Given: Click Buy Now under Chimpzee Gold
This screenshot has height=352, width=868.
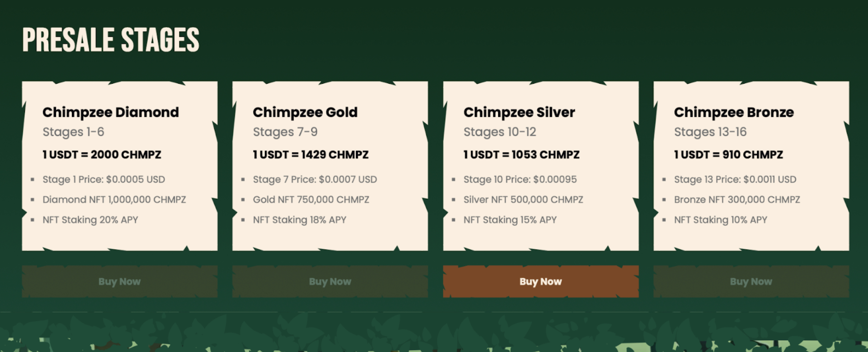Looking at the screenshot, I should (330, 282).
